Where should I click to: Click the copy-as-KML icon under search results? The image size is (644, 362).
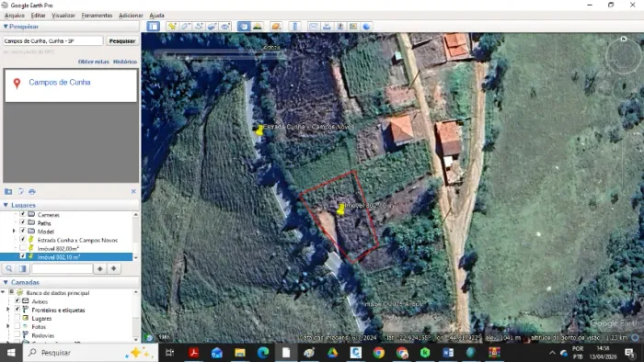[x=20, y=191]
